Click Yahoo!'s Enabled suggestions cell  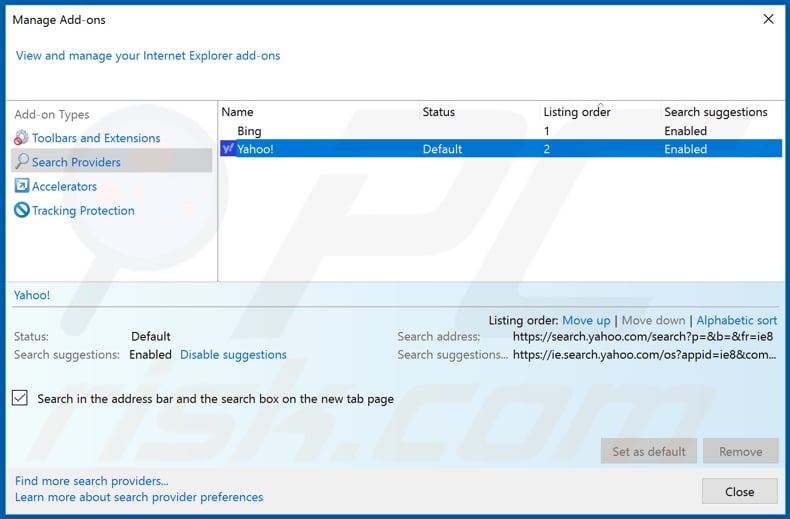[x=685, y=149]
